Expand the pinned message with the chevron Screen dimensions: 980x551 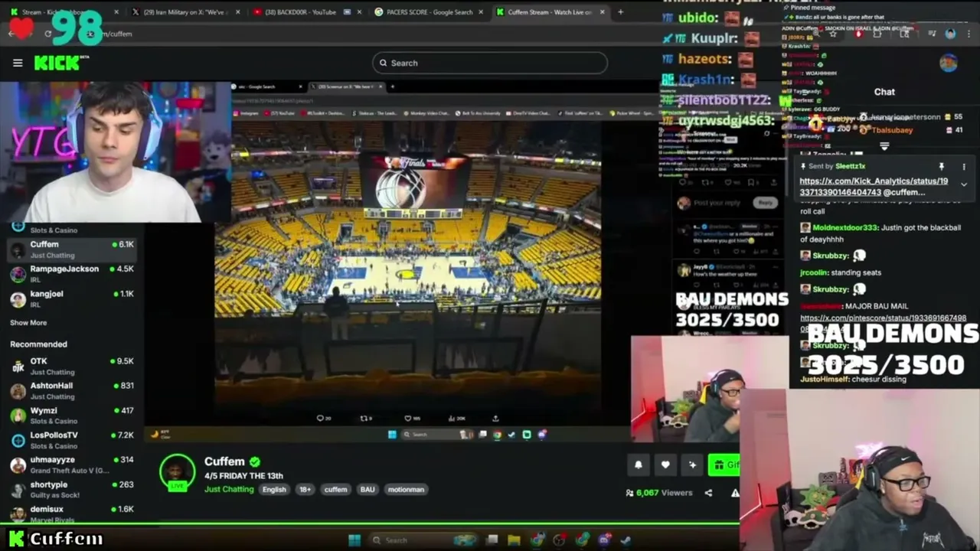(x=964, y=184)
